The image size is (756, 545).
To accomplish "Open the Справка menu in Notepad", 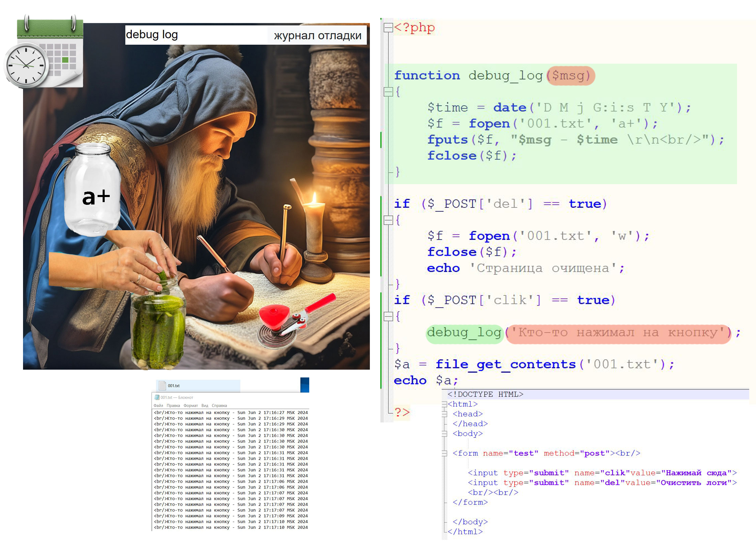I will [219, 406].
